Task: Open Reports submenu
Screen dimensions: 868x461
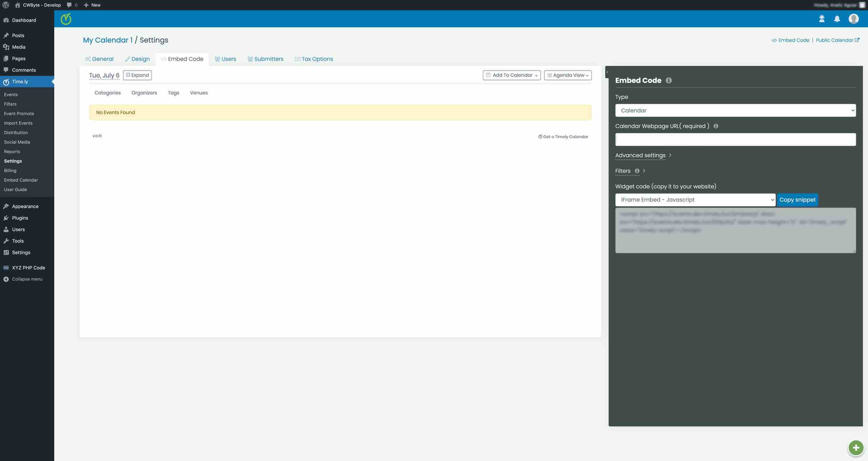Action: point(12,152)
